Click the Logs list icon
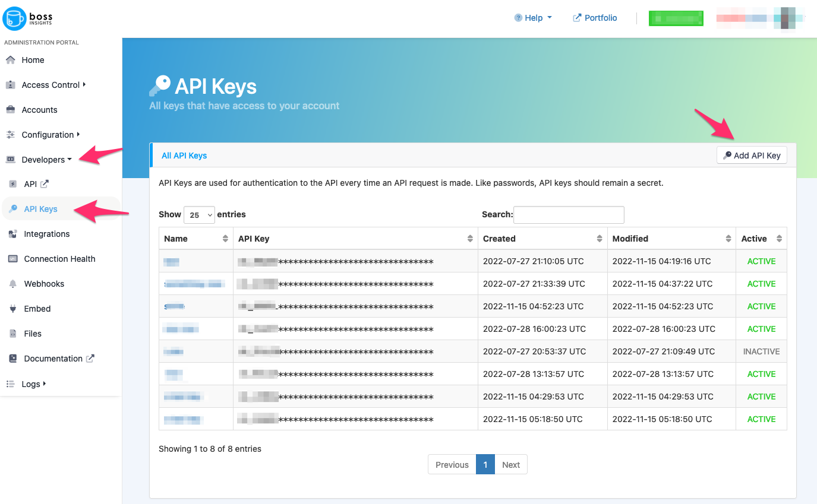The width and height of the screenshot is (817, 504). 10,384
